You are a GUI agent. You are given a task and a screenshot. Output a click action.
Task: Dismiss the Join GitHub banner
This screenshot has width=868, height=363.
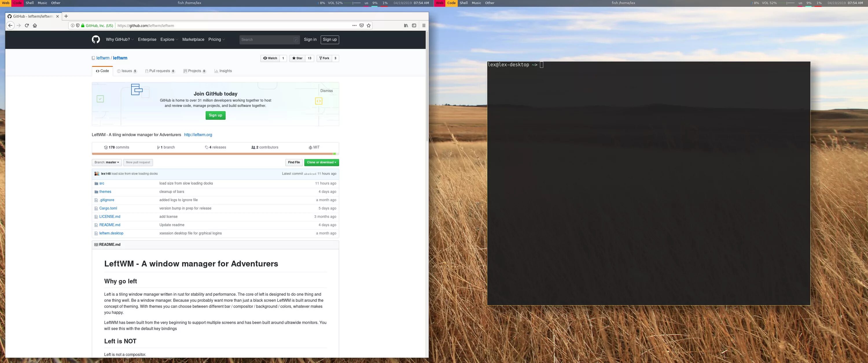coord(326,91)
